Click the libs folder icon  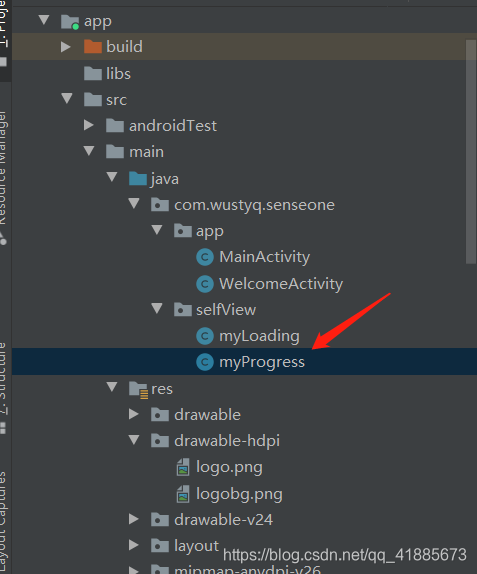tap(93, 73)
